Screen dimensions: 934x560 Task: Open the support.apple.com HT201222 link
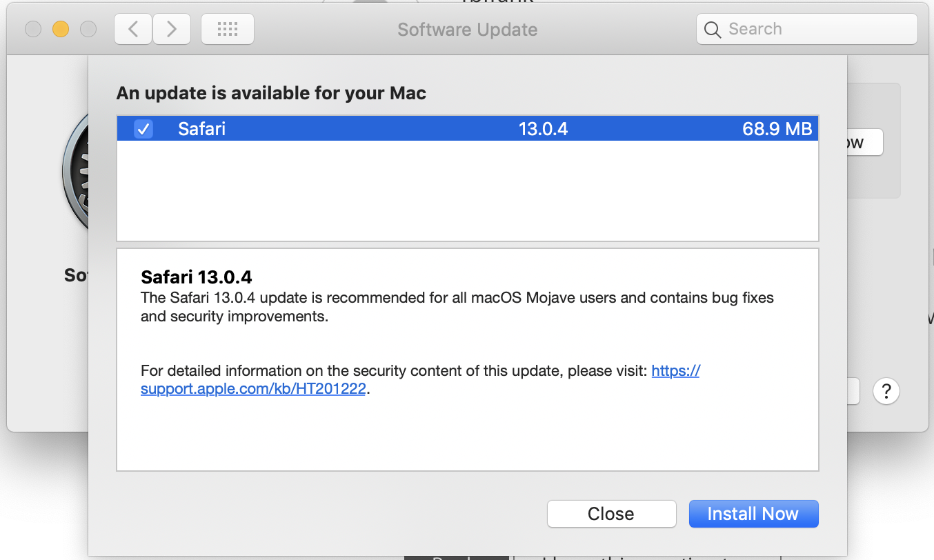coord(420,380)
